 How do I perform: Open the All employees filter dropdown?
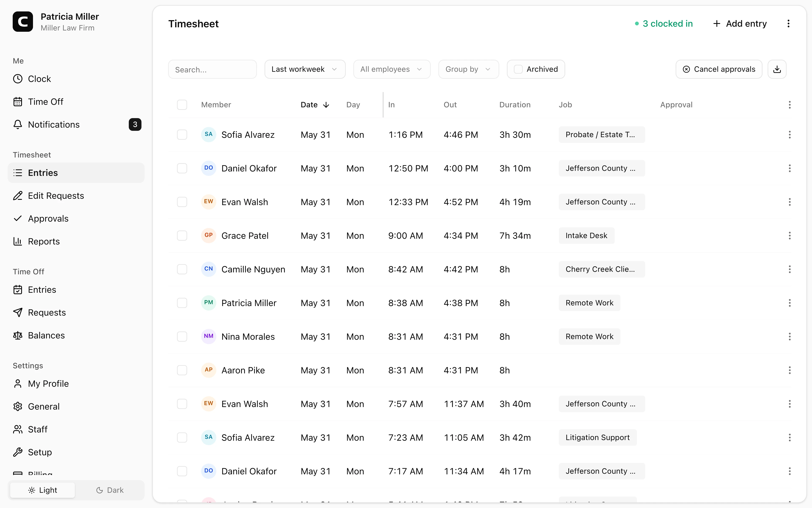(392, 69)
